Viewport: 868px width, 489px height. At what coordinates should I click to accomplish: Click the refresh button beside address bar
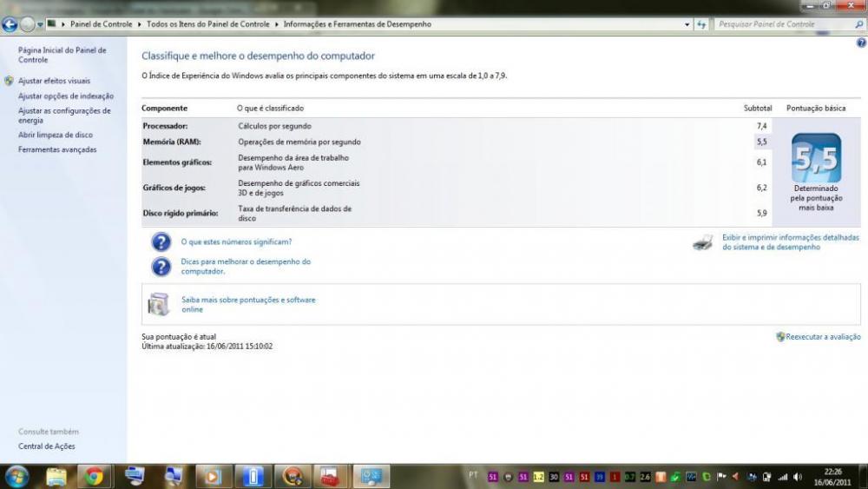[701, 24]
